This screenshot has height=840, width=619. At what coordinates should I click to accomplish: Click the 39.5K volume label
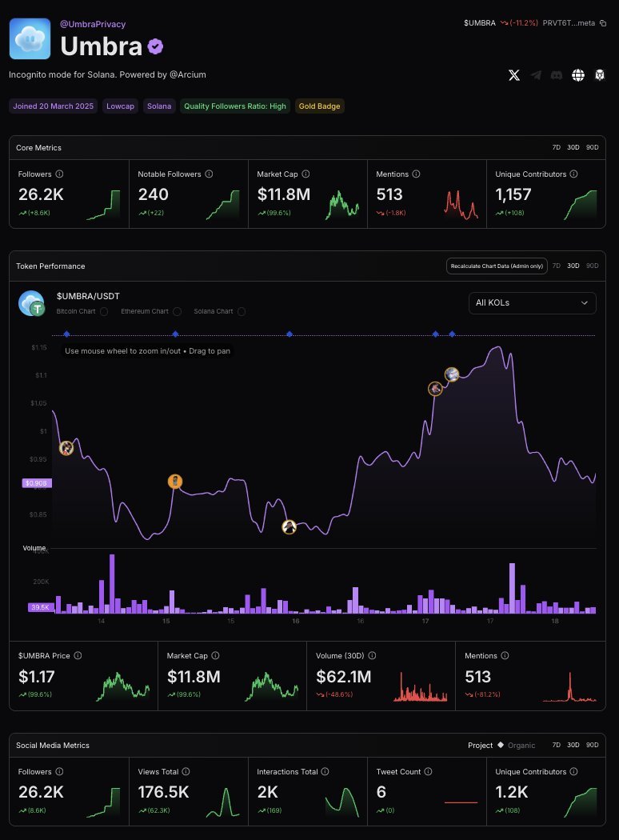[40, 607]
